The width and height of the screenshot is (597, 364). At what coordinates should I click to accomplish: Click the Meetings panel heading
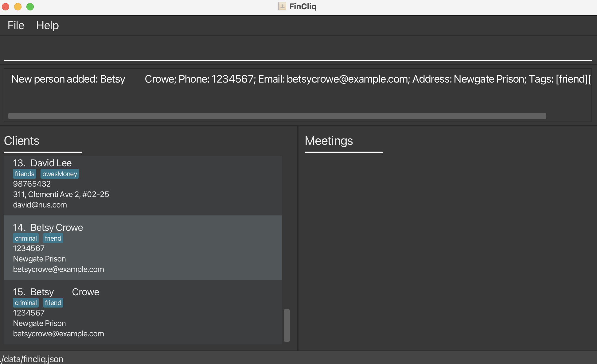329,141
